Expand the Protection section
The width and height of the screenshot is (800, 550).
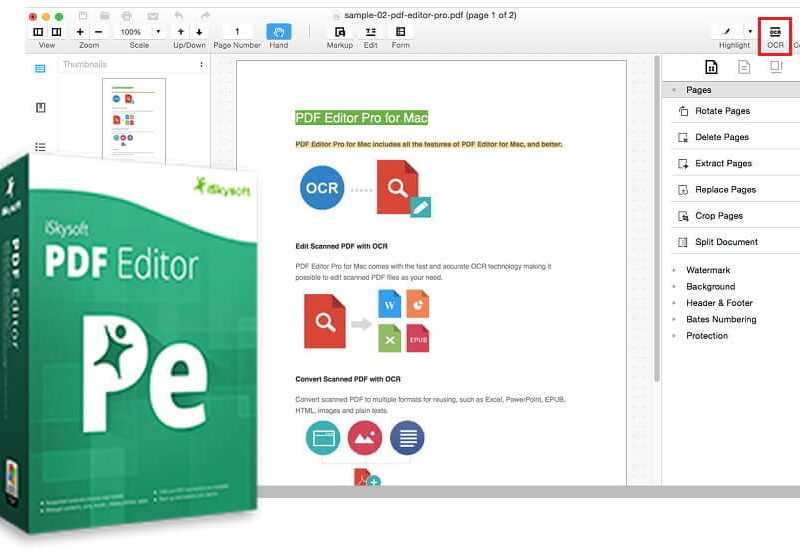(x=674, y=335)
